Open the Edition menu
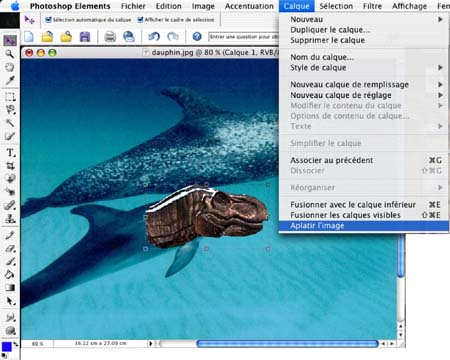Screen dimensions: 450x360 click(x=169, y=6)
